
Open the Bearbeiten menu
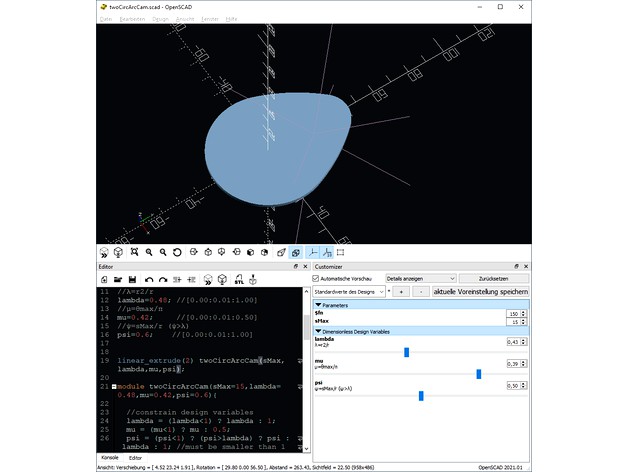tap(132, 19)
